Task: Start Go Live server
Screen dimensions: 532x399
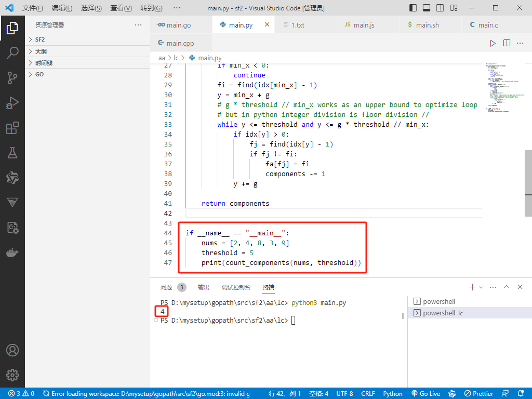Action: click(x=426, y=394)
